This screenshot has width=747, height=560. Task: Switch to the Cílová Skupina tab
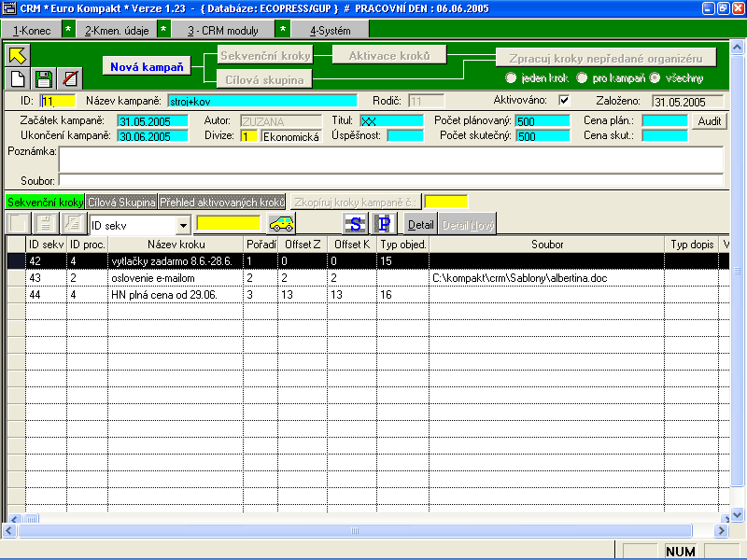120,202
